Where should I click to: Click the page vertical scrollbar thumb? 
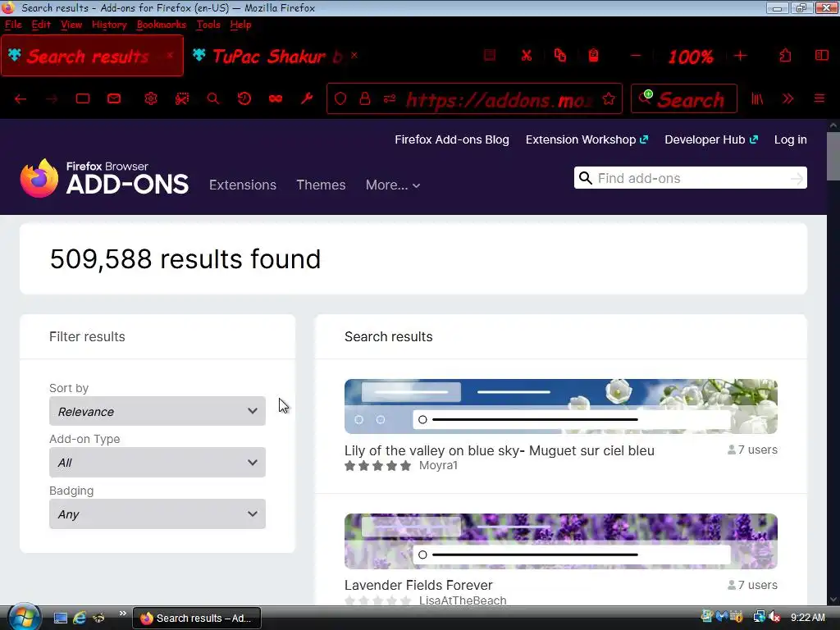click(833, 156)
